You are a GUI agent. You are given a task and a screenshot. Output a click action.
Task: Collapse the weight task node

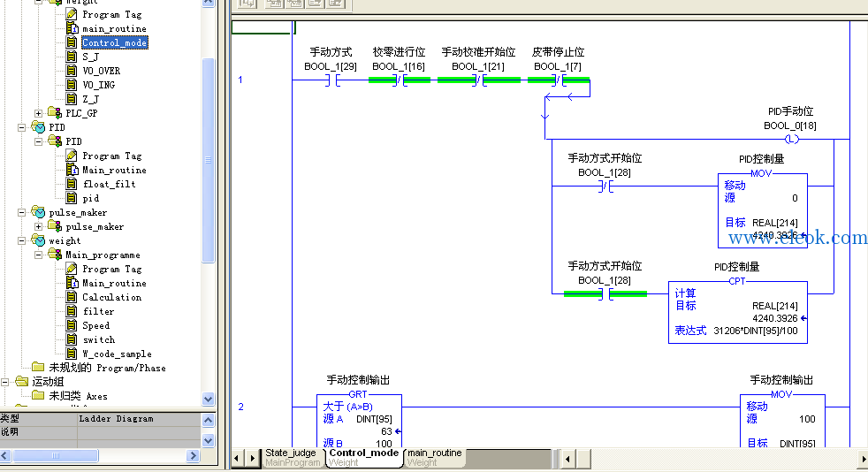(21, 240)
